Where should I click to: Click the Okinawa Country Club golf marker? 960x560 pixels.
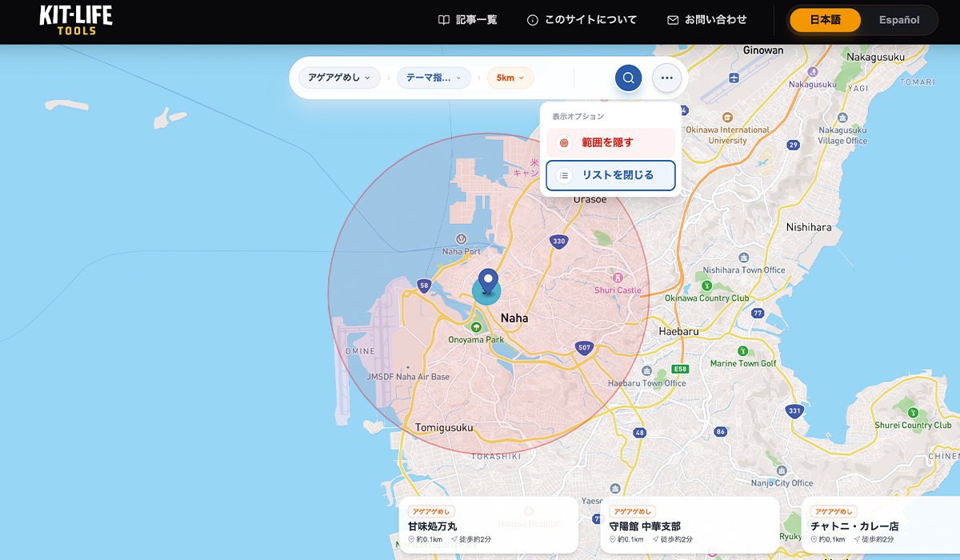[706, 286]
